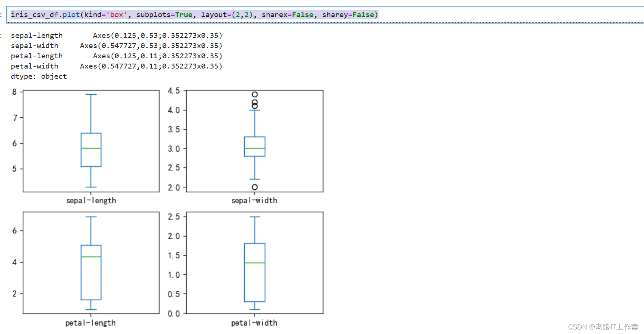Click the 8 y-axis tick on sepal-length
Screen dimensions: 644x334
tap(14, 92)
